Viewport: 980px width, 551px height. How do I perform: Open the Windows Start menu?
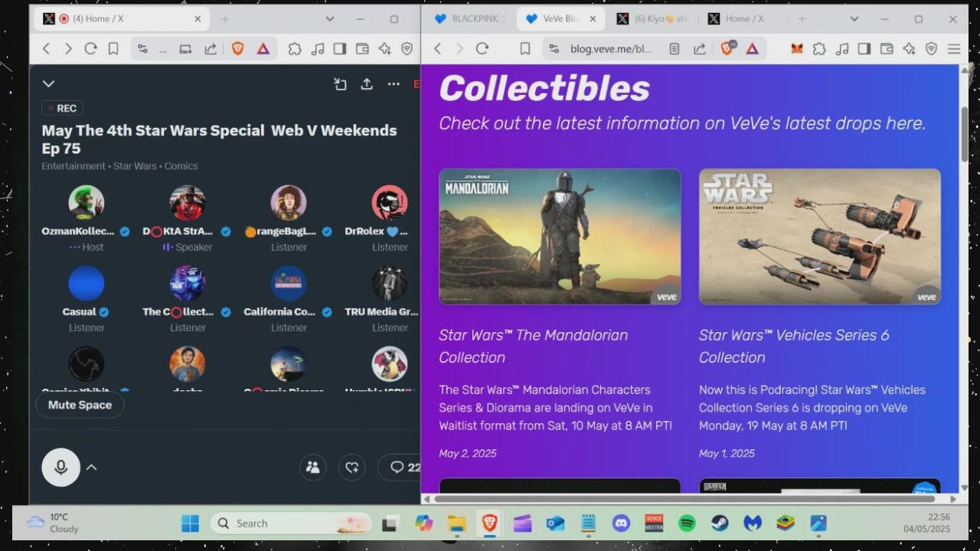pos(190,523)
